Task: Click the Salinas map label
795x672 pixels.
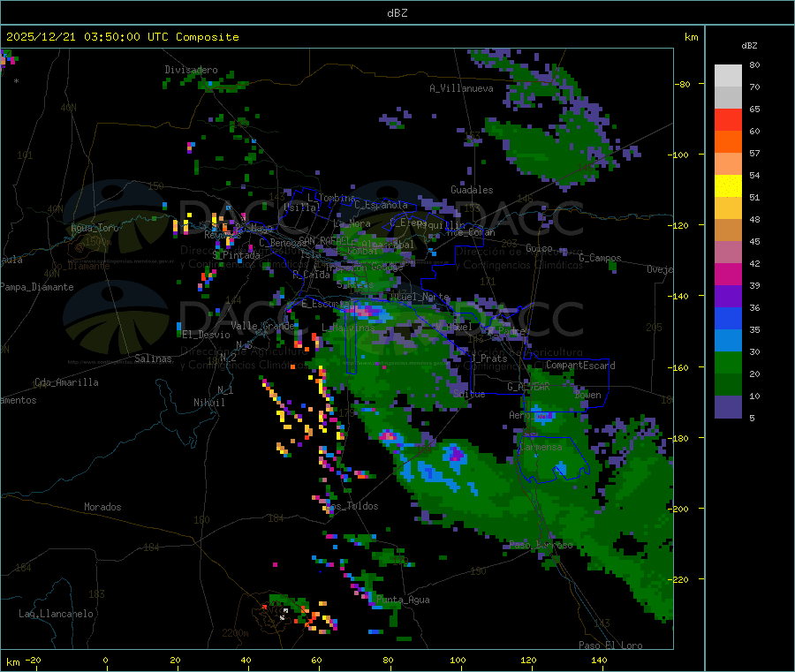Action: tap(153, 359)
